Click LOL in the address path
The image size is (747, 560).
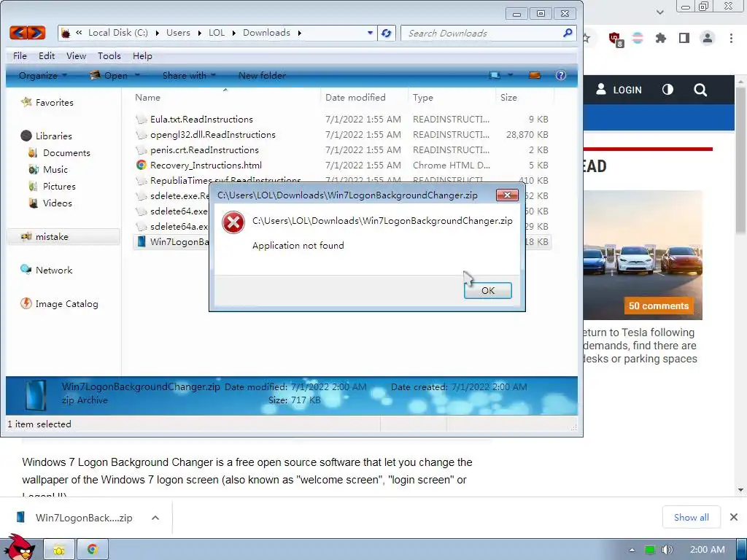click(216, 33)
